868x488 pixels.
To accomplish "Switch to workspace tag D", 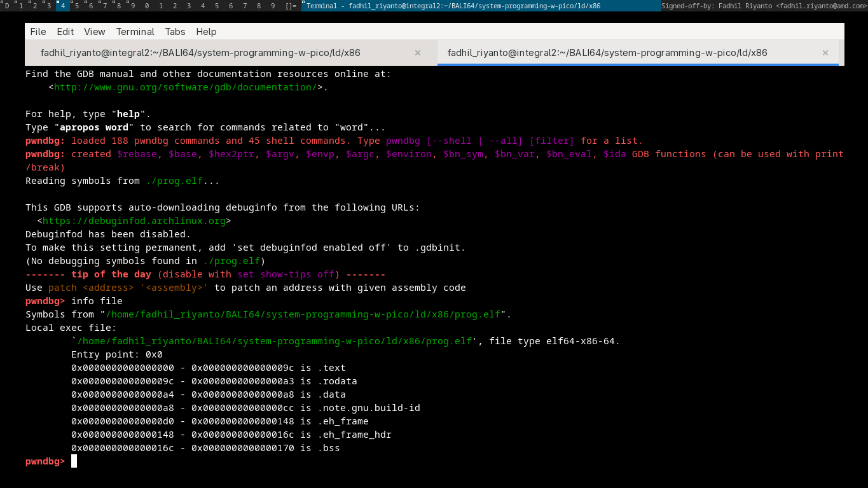I will [7, 6].
